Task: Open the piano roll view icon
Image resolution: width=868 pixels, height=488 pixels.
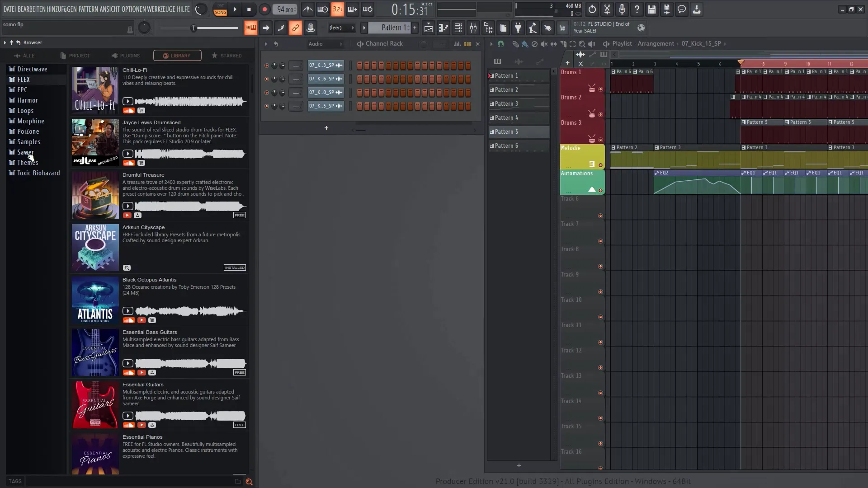Action: (443, 28)
